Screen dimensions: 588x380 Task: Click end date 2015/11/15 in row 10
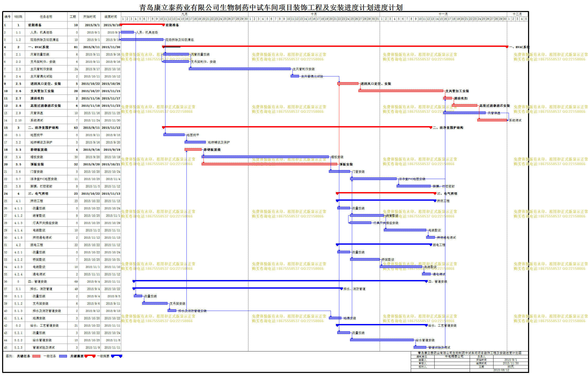[111, 91]
